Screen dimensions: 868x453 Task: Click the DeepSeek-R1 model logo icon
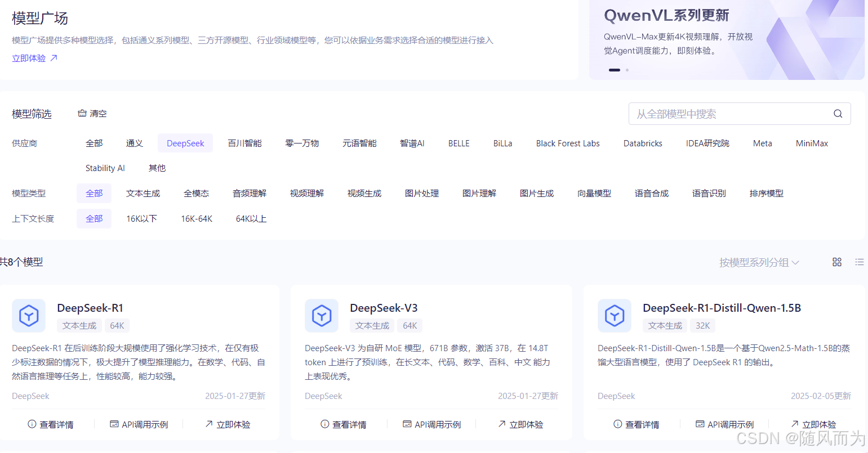(29, 316)
